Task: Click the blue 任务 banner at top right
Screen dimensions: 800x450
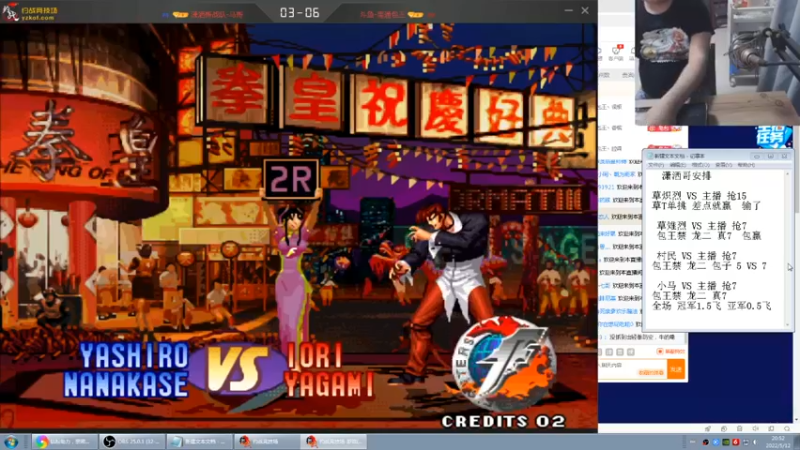Action: pos(773,137)
